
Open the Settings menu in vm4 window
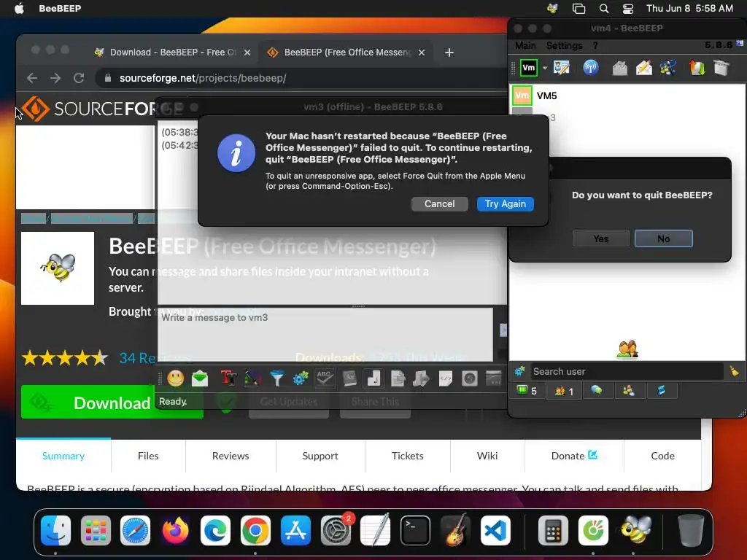tap(564, 46)
